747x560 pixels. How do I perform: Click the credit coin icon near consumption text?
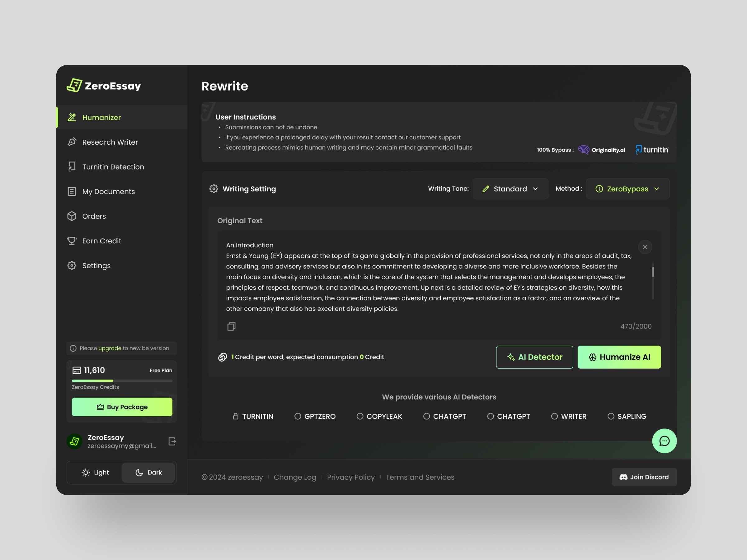pyautogui.click(x=223, y=357)
